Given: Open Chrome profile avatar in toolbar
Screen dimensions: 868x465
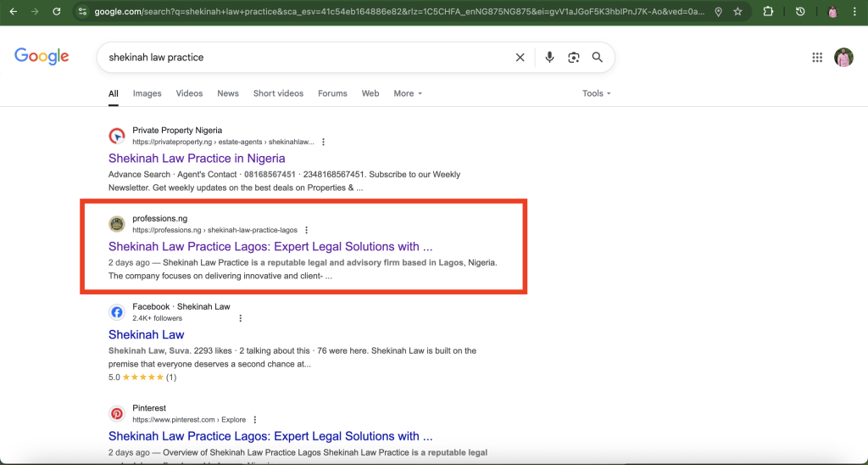Looking at the screenshot, I should (x=832, y=12).
